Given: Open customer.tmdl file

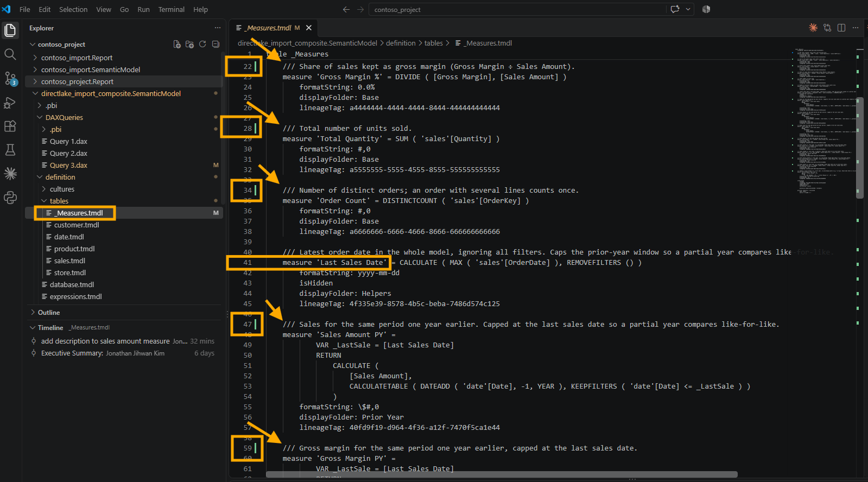Looking at the screenshot, I should pos(77,225).
